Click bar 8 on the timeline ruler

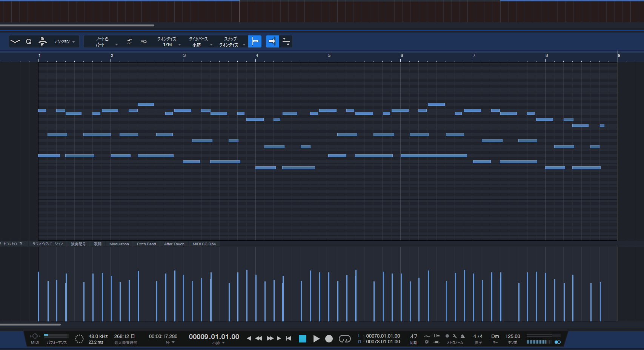tap(546, 56)
